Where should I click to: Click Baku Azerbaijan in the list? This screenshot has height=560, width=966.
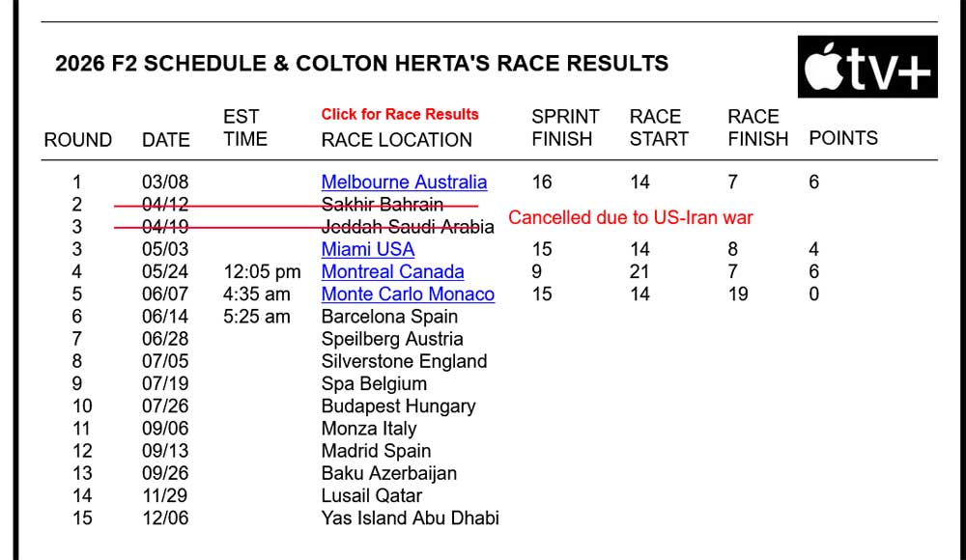(x=388, y=473)
